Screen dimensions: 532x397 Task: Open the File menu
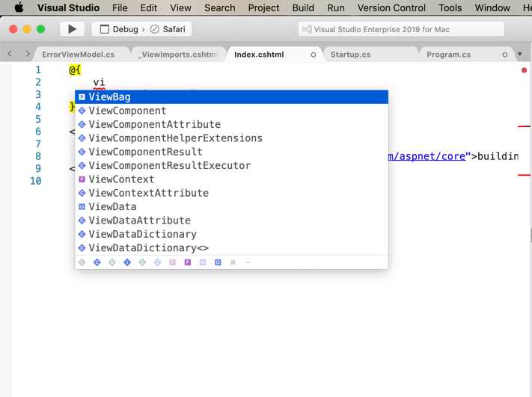point(120,7)
